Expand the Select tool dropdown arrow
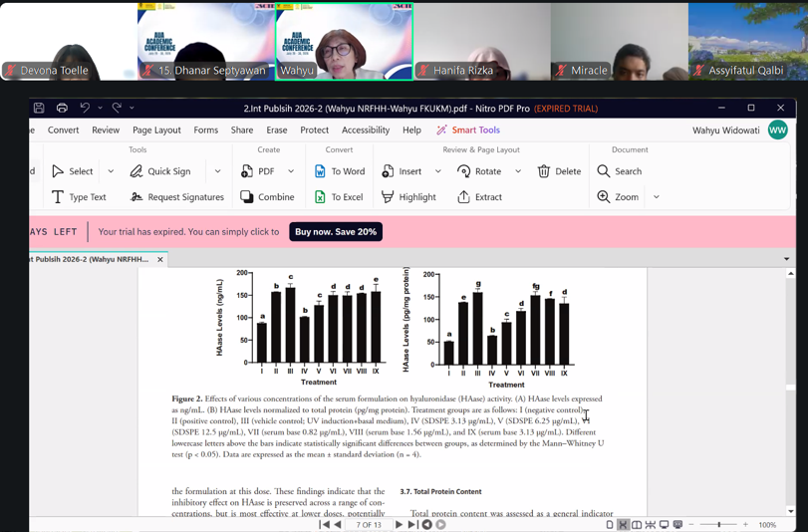 111,171
